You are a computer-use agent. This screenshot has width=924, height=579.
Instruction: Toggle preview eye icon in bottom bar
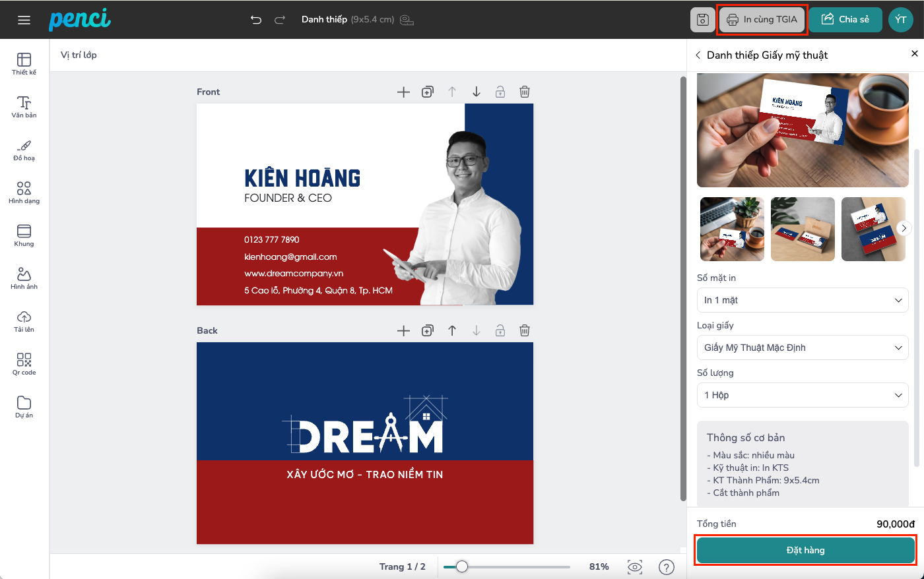click(x=634, y=566)
